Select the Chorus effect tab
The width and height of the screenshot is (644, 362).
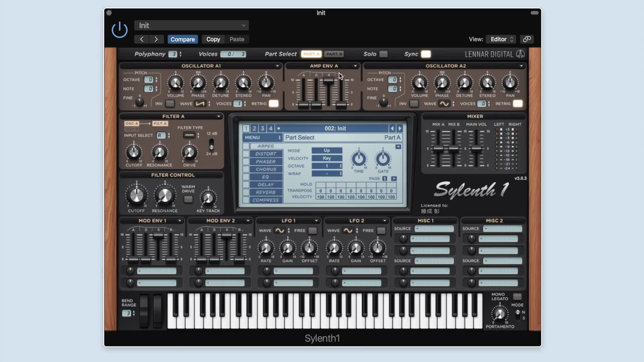coord(266,169)
